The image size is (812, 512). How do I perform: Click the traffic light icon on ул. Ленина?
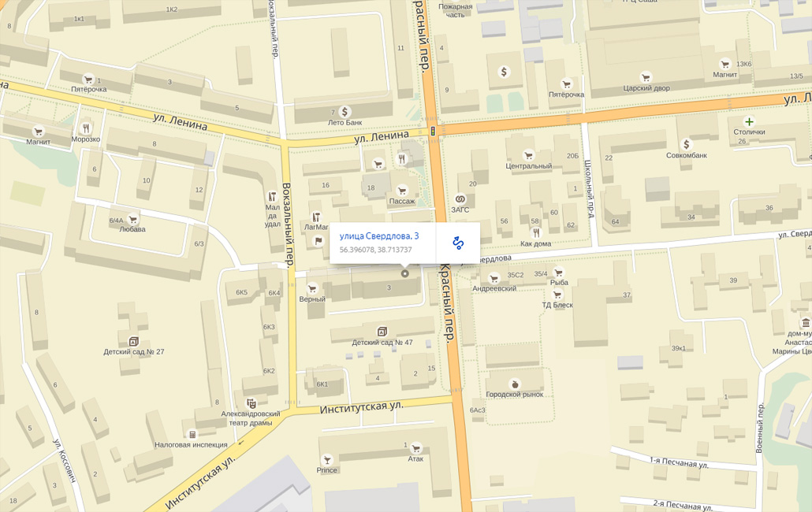[x=433, y=132]
